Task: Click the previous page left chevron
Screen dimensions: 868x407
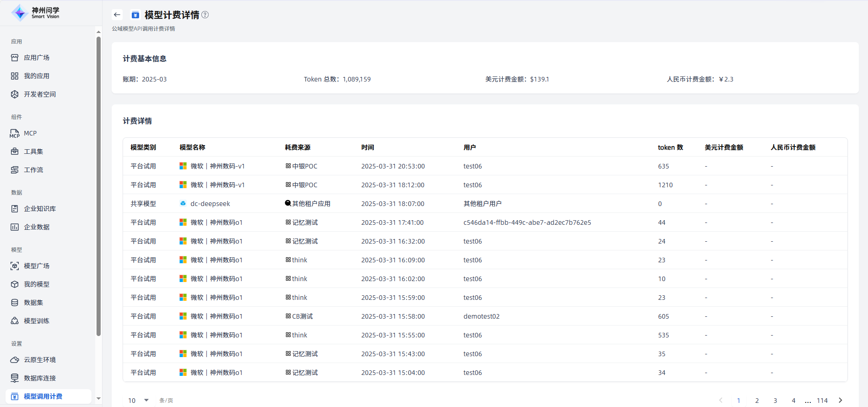Action: click(721, 400)
